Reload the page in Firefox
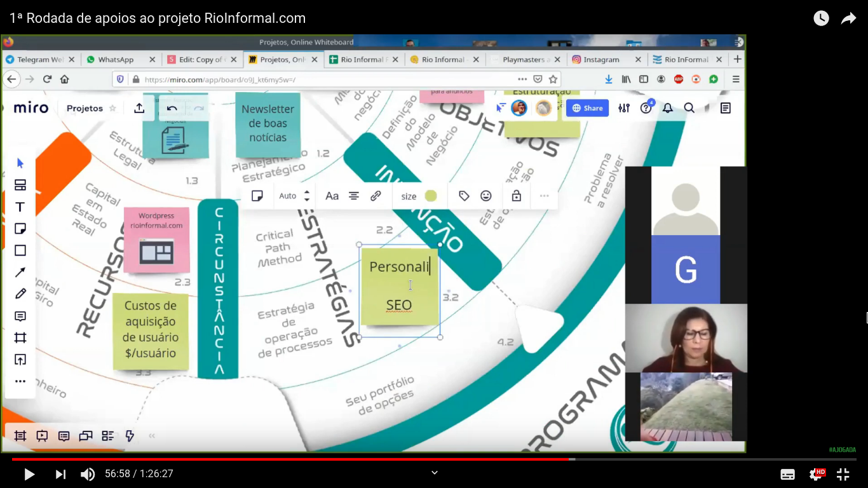The height and width of the screenshot is (488, 868). click(x=47, y=79)
